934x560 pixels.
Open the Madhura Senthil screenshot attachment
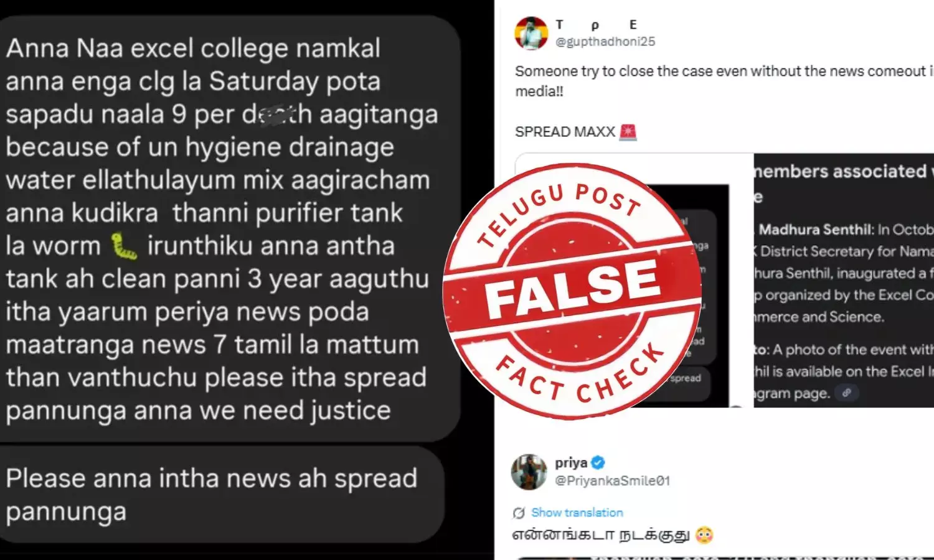[x=844, y=281]
